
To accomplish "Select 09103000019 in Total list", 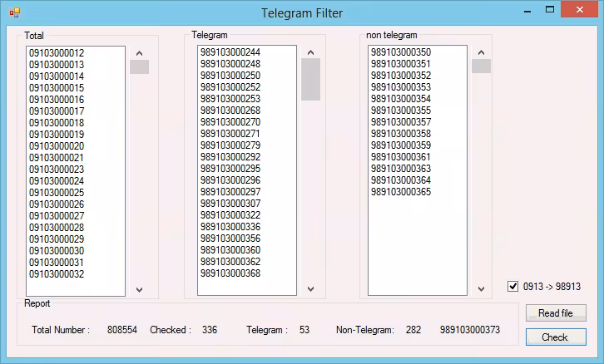I will pos(57,135).
